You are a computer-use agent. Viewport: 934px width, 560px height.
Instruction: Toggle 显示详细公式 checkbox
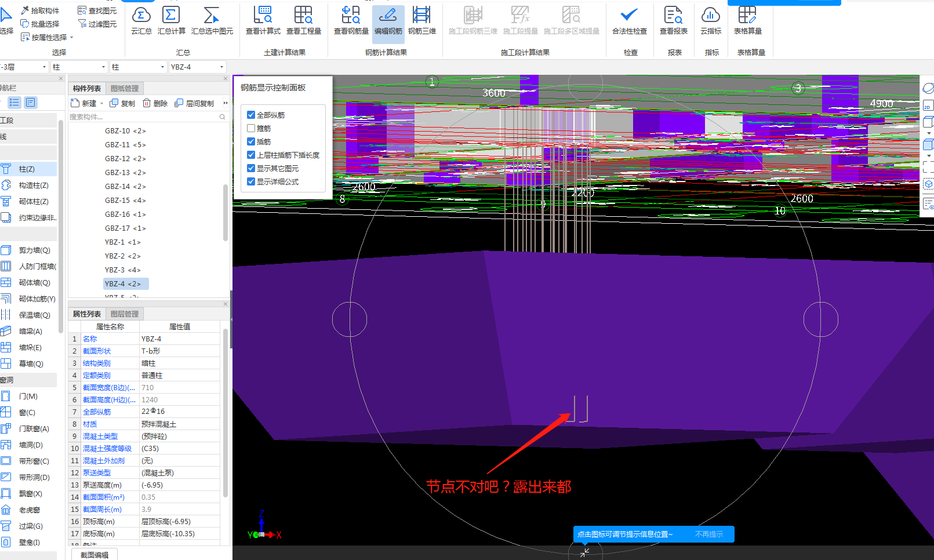click(x=251, y=181)
